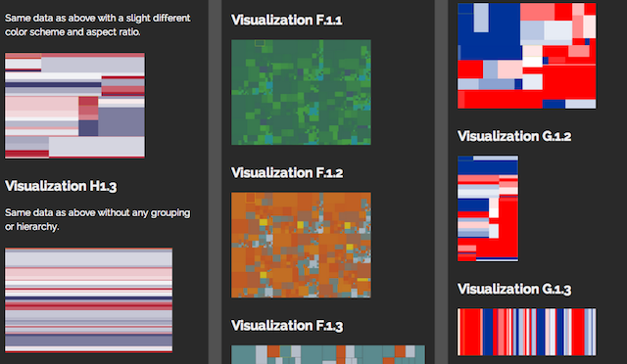Click the Visualization F.1.2 heading

287,172
